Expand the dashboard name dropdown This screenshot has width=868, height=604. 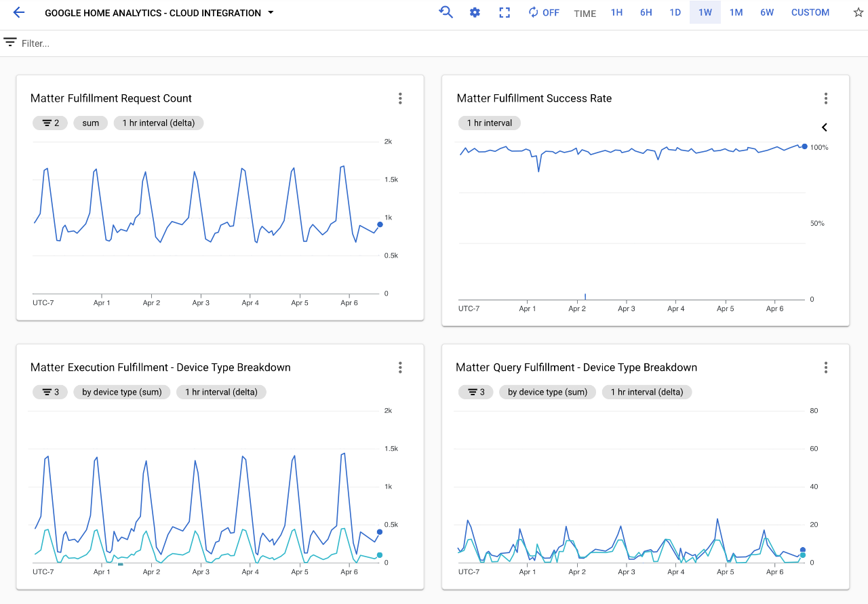(271, 13)
